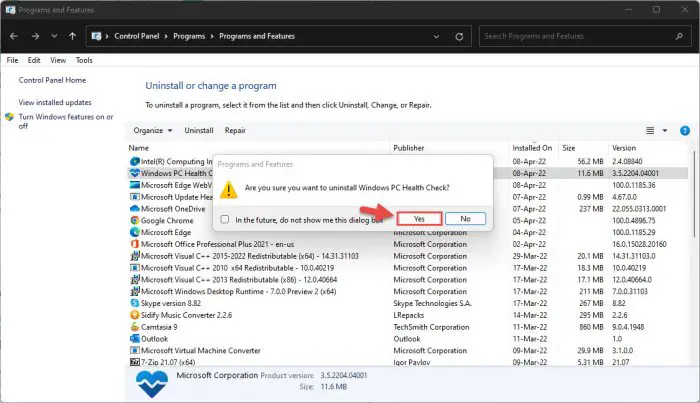Click the Microsoft Edge WebView icon
The height and width of the screenshot is (403, 700).
click(x=134, y=185)
